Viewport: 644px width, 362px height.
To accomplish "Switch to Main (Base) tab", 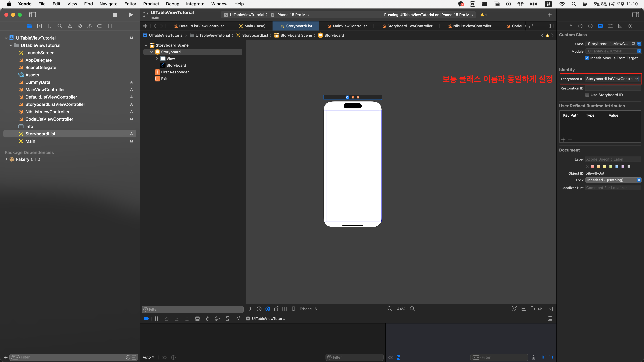I will tap(252, 26).
